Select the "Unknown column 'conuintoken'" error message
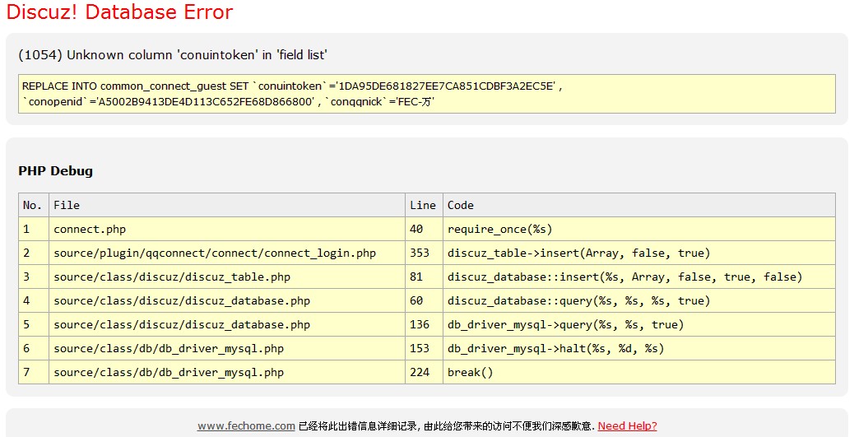 173,55
